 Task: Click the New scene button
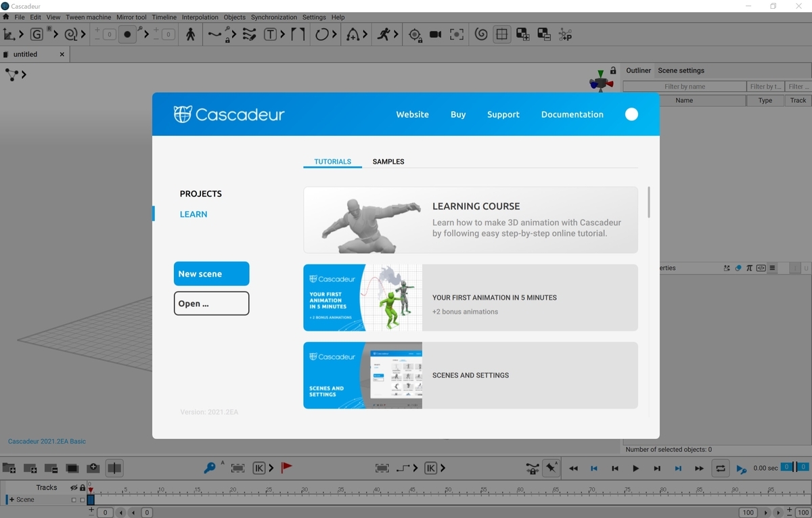(212, 274)
